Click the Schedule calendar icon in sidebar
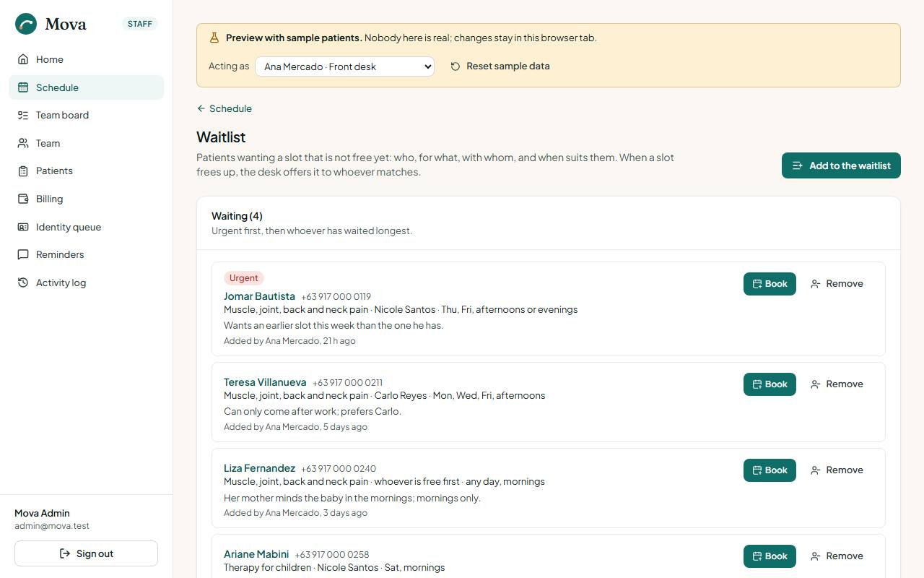The height and width of the screenshot is (578, 924). coord(23,87)
